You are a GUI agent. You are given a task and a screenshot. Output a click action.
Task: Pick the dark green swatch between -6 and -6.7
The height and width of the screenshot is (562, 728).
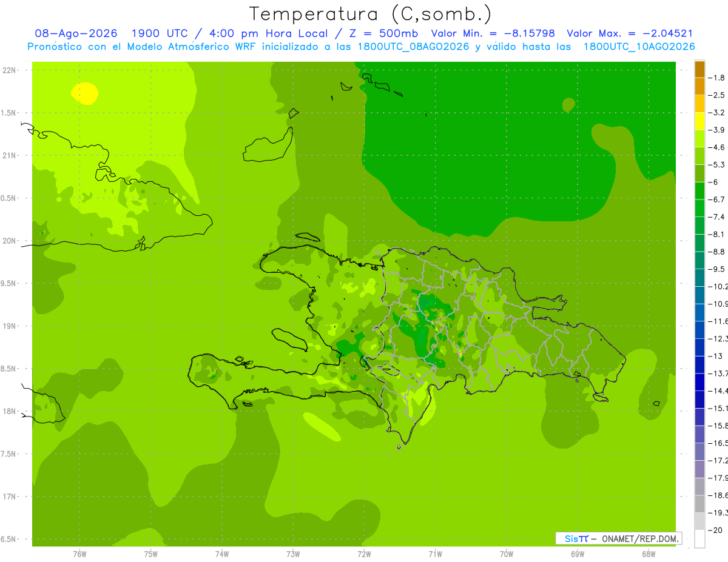pos(700,190)
